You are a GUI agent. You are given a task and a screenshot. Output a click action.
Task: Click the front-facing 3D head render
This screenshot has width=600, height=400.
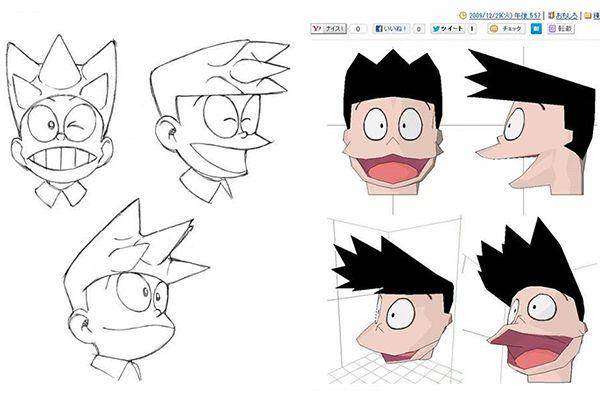(x=393, y=122)
